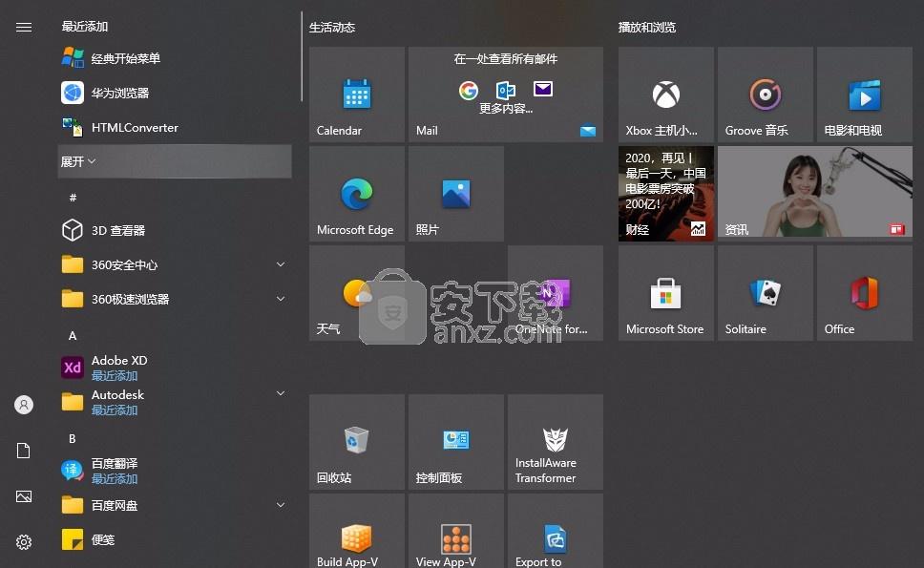The width and height of the screenshot is (924, 568).
Task: Launch Adobe XD from app list
Action: tap(175, 368)
